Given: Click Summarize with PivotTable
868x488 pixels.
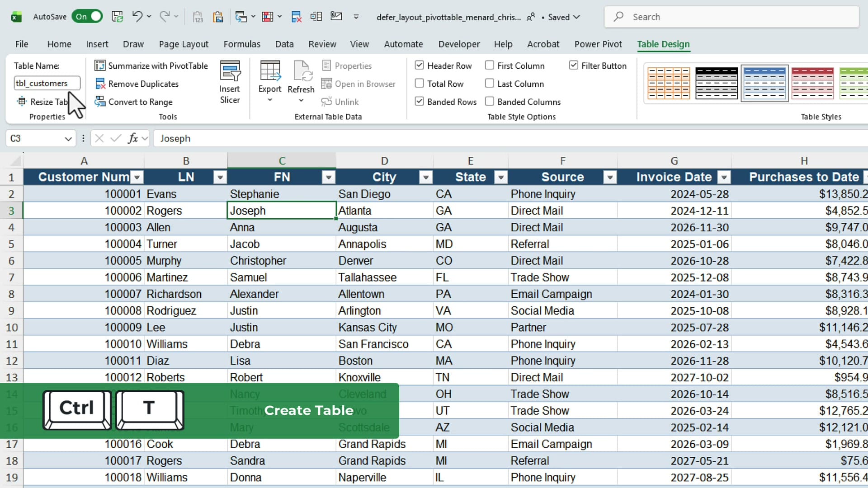Looking at the screenshot, I should click(x=151, y=66).
